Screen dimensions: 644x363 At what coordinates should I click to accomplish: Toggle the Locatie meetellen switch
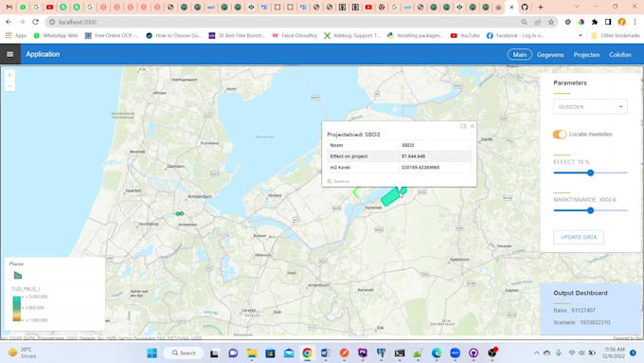click(x=560, y=135)
